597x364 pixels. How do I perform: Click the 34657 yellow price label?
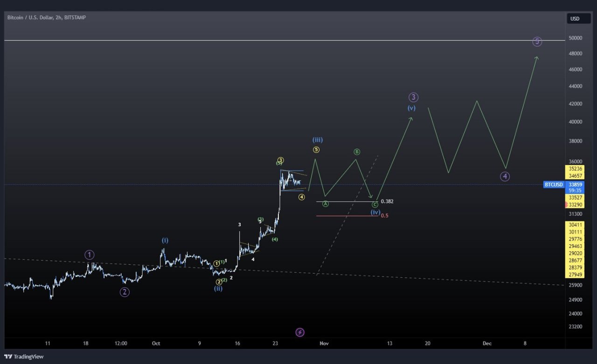pyautogui.click(x=575, y=176)
